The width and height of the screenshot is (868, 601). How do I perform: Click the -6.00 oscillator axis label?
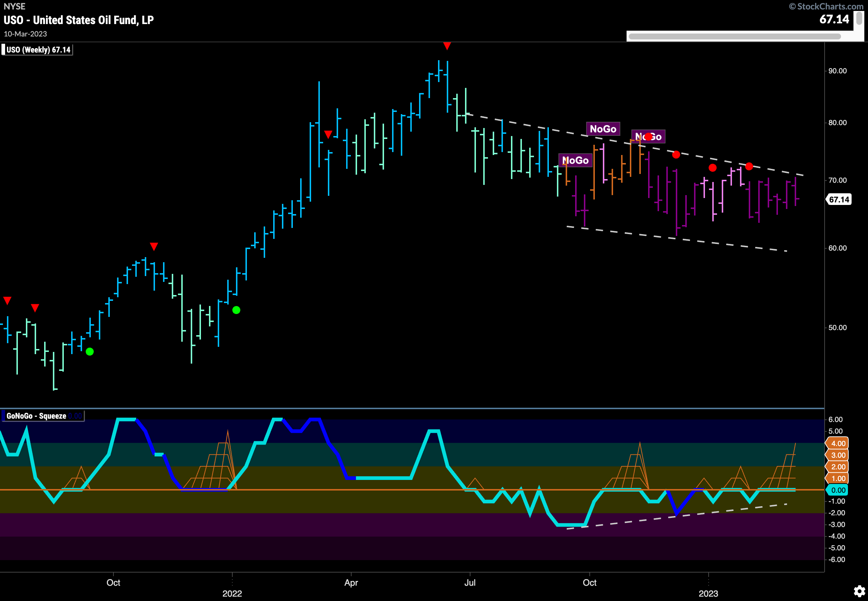click(x=836, y=559)
